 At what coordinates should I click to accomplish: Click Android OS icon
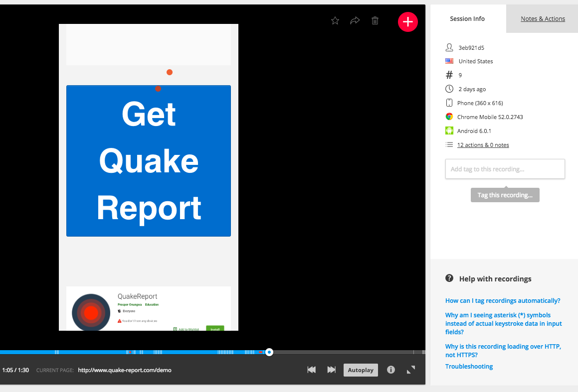point(449,131)
